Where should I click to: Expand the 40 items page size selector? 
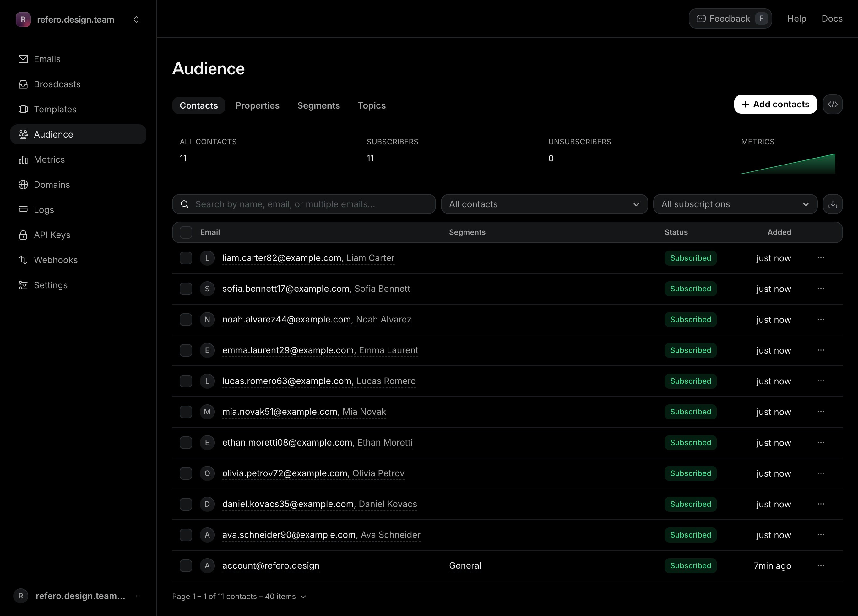286,596
